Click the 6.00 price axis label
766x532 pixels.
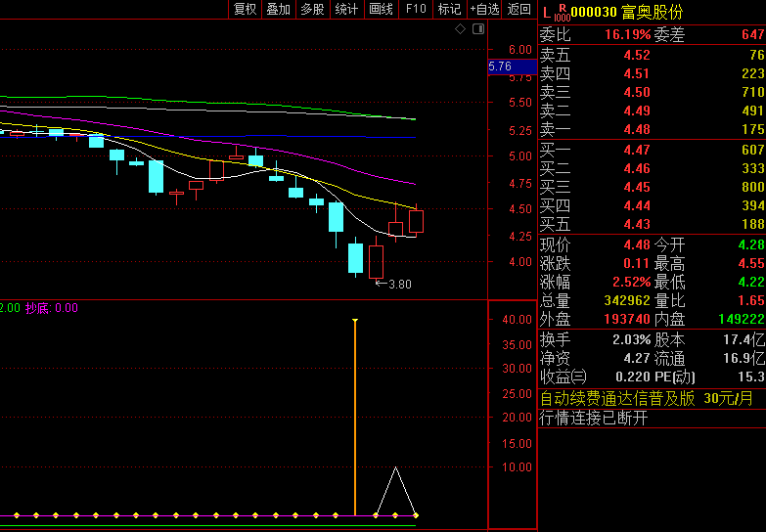pos(519,49)
